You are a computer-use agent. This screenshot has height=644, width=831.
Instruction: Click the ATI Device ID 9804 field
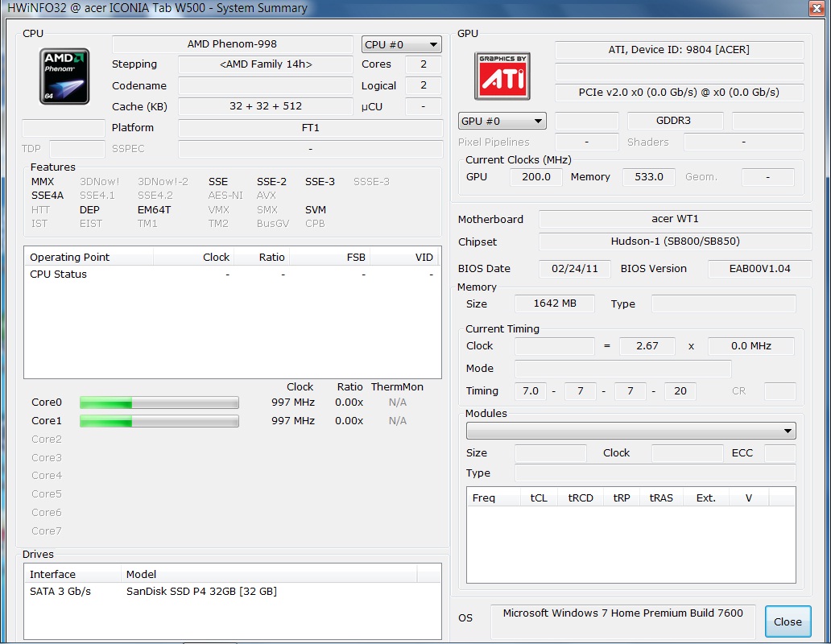click(x=679, y=50)
